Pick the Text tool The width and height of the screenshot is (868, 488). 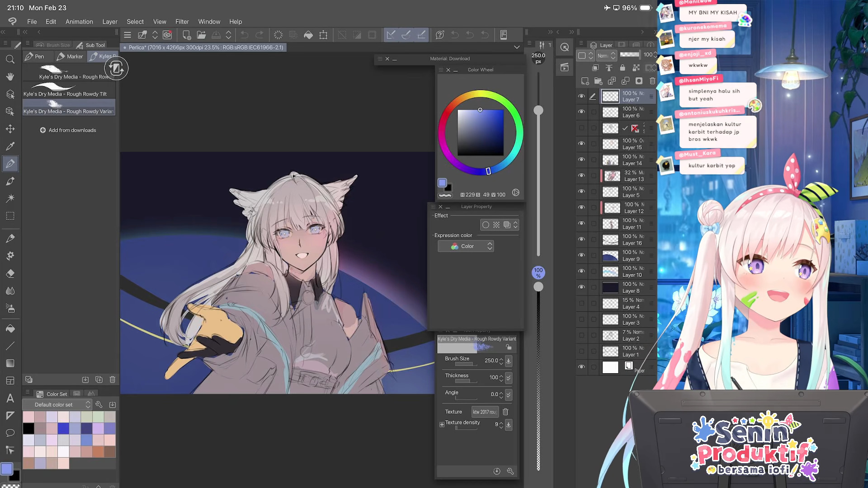(x=10, y=398)
